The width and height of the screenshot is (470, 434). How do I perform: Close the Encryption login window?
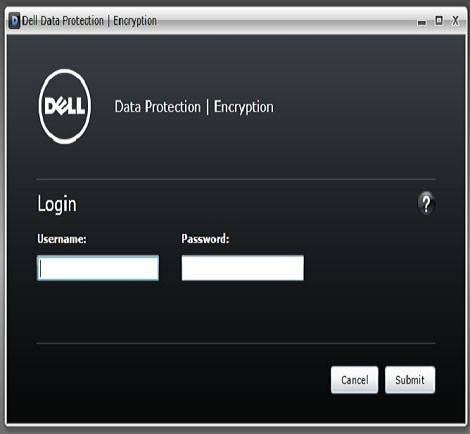455,21
